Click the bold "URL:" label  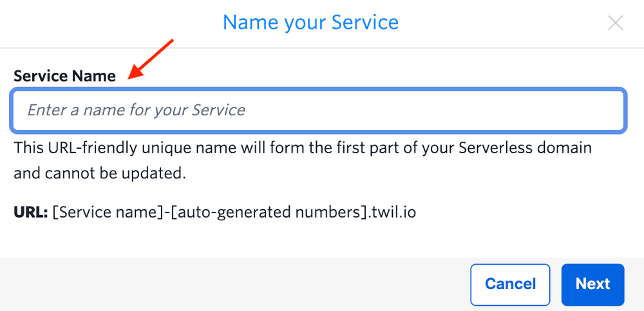point(30,212)
